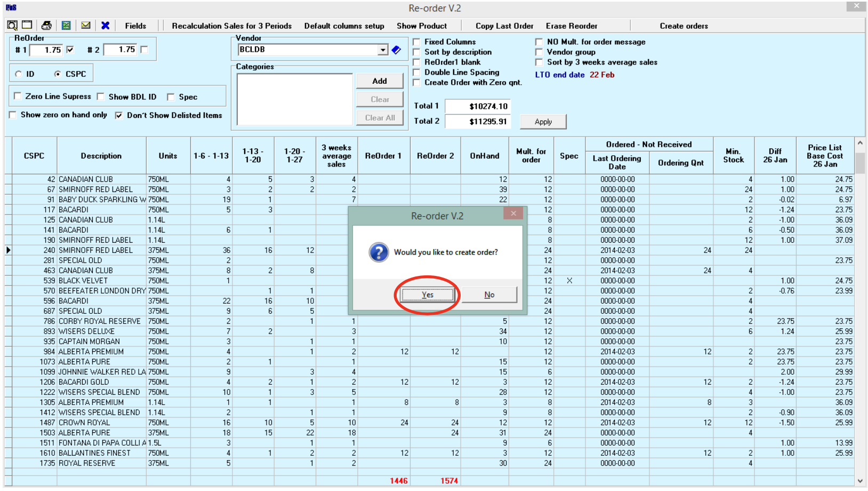868x491 pixels.
Task: Click the Apply button
Action: click(543, 122)
